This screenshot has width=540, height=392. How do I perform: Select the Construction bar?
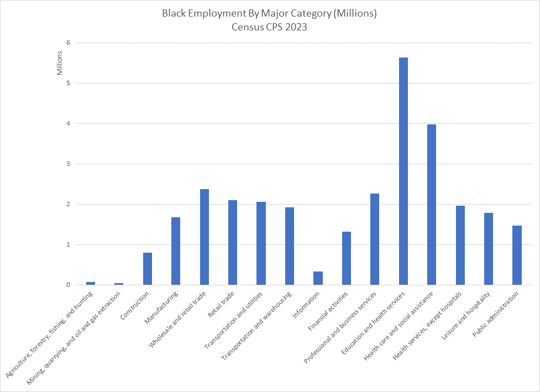(x=148, y=269)
